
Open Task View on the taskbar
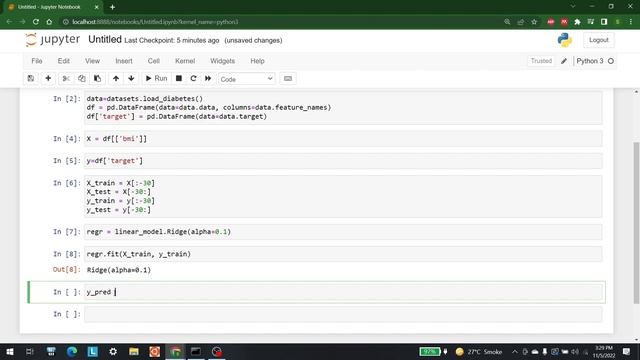(x=30, y=351)
